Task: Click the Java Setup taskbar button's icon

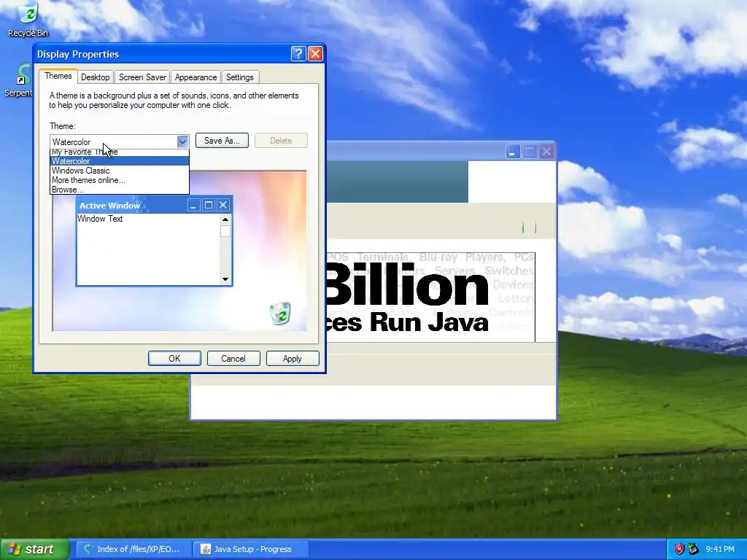Action: click(x=205, y=549)
